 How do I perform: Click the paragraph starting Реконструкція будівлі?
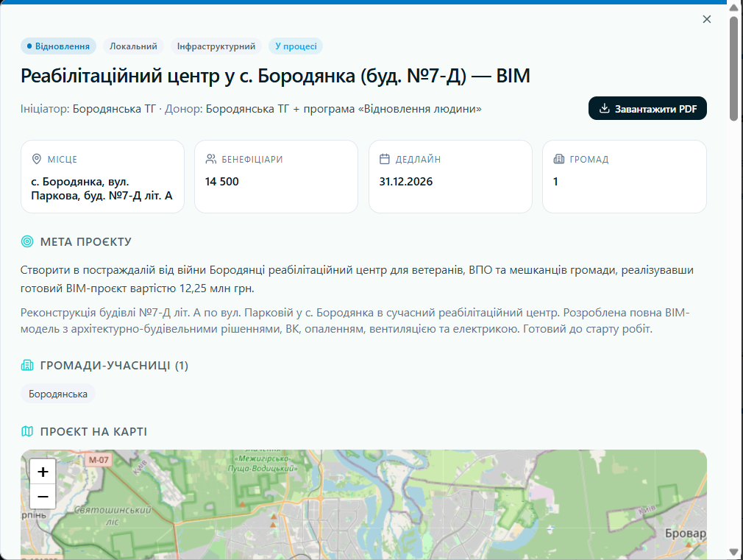(355, 321)
